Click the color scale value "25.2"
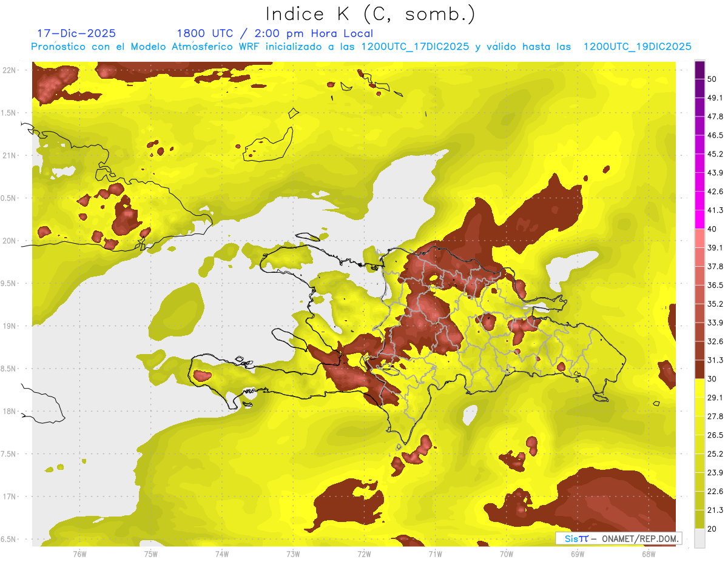The height and width of the screenshot is (562, 728). tap(715, 453)
